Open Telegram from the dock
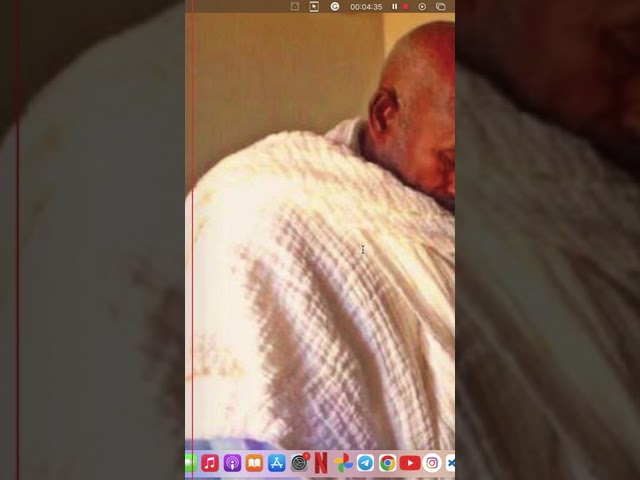Screen dimensions: 640x480 pyautogui.click(x=365, y=463)
